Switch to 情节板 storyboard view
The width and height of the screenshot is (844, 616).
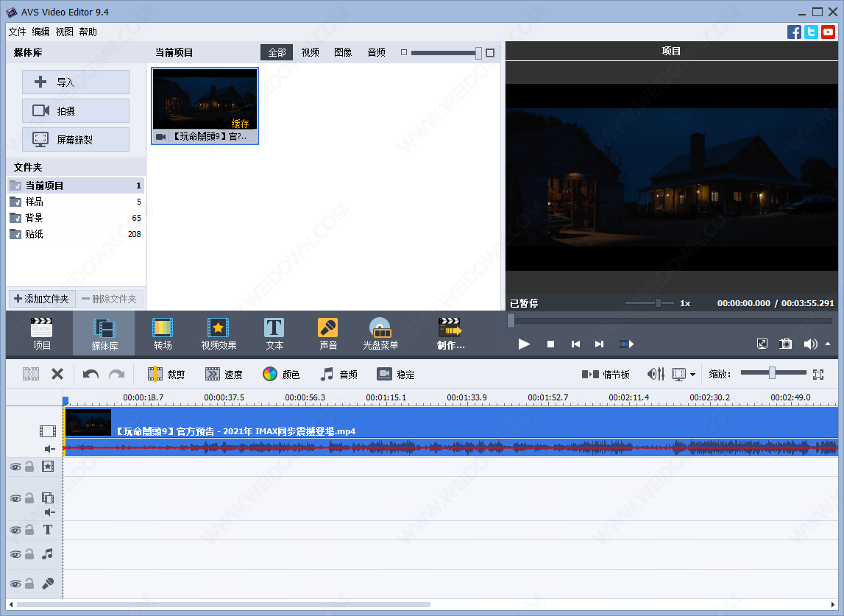[x=606, y=374]
